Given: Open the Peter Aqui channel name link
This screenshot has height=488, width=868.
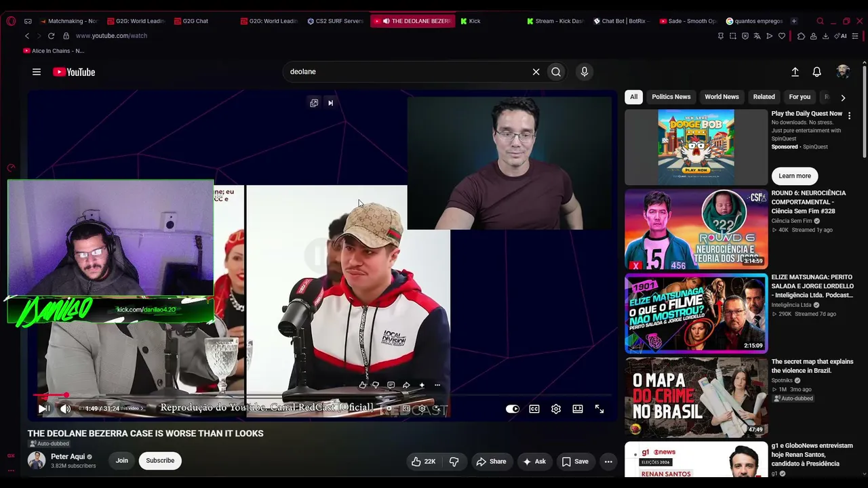Looking at the screenshot, I should click(68, 457).
